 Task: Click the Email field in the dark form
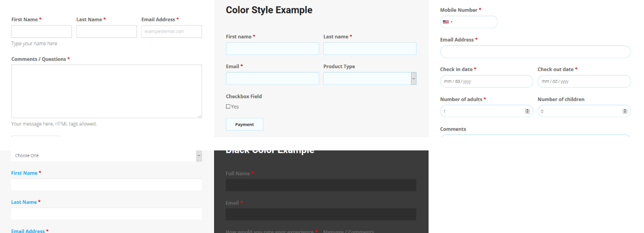tap(321, 214)
